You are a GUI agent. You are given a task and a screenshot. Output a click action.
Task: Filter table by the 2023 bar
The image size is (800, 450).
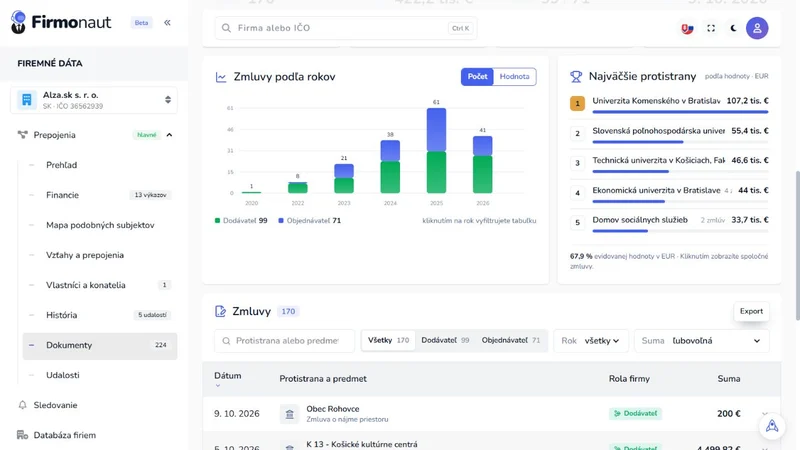344,179
